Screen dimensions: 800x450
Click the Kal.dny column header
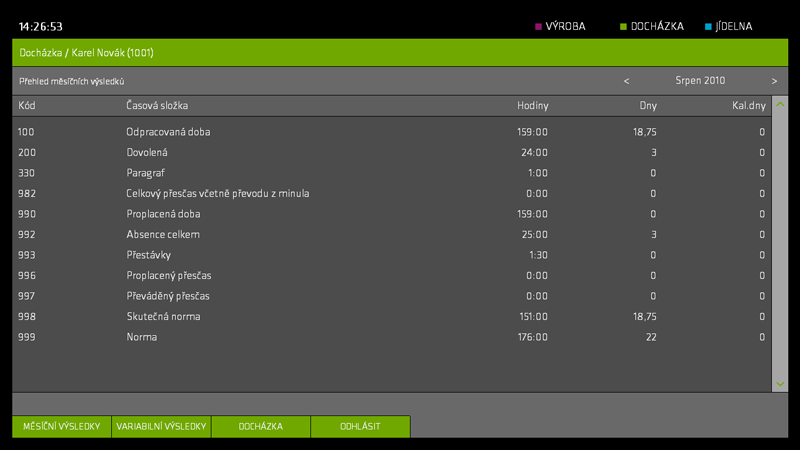(x=748, y=106)
